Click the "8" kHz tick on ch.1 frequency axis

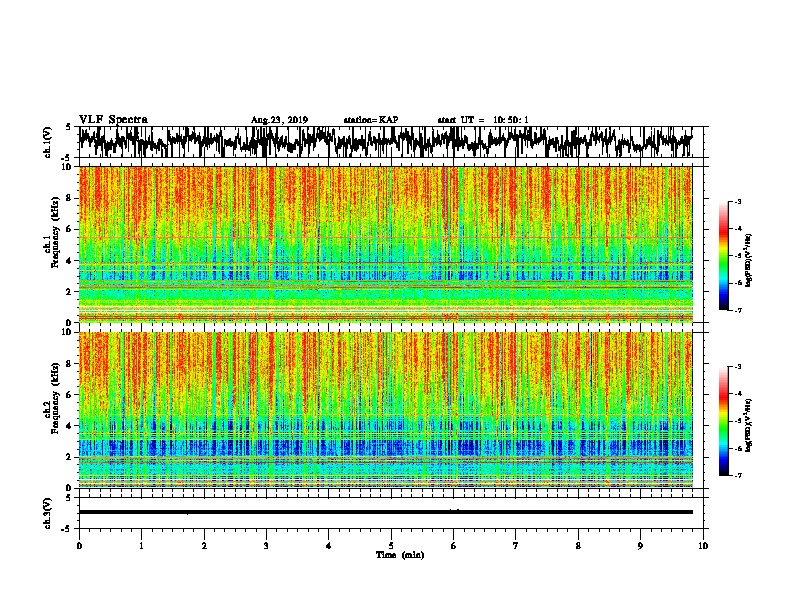pos(69,198)
